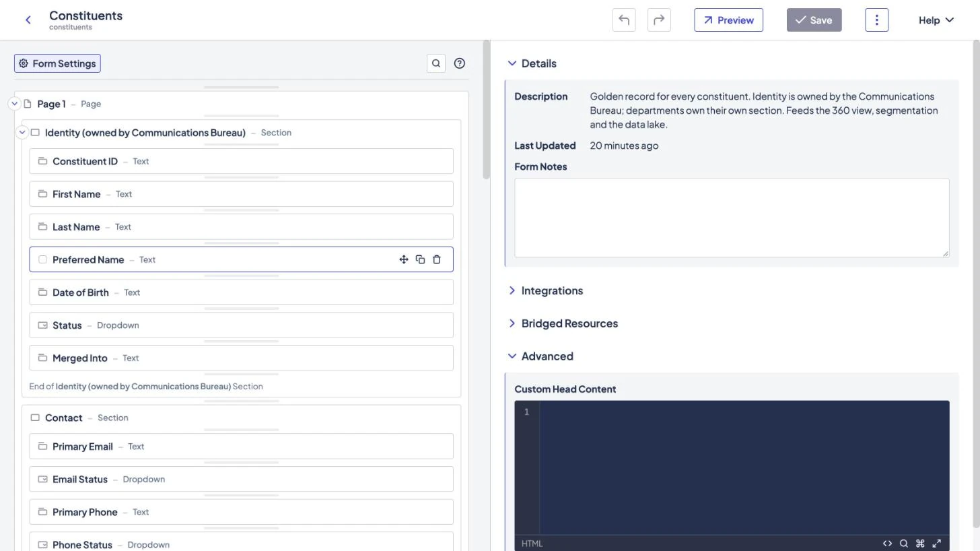The image size is (980, 551).
Task: Duplicate the Preferred Name field
Action: [x=420, y=259]
